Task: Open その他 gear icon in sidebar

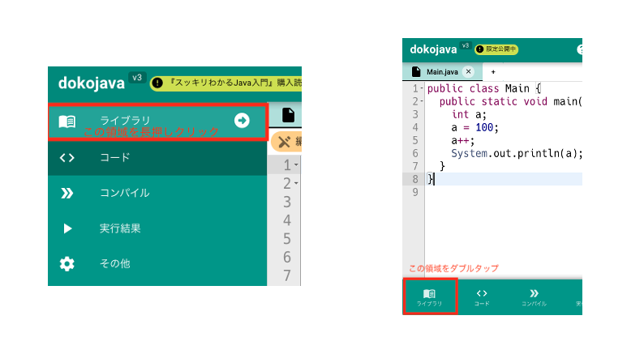Action: click(67, 263)
